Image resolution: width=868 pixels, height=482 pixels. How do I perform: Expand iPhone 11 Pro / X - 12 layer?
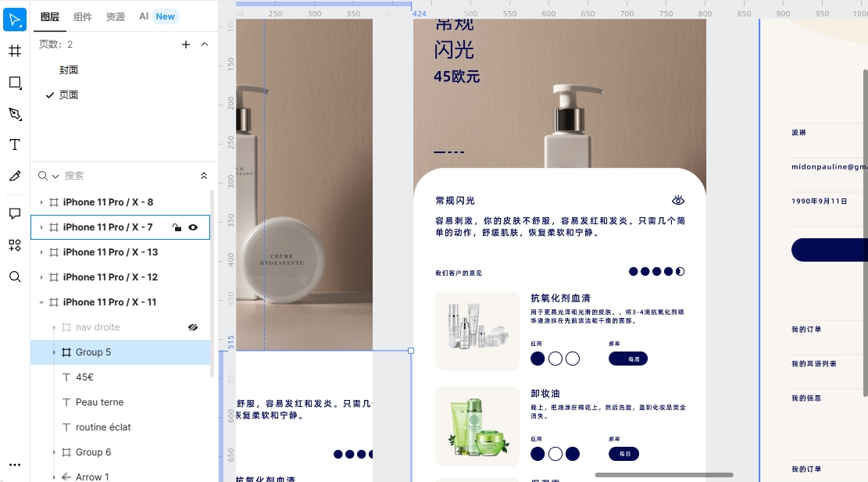click(41, 277)
